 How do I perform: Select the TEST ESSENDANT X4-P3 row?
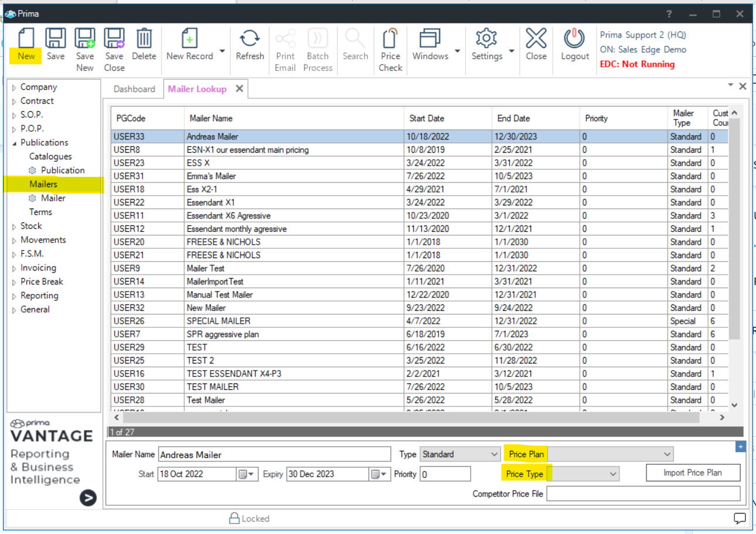pos(420,374)
